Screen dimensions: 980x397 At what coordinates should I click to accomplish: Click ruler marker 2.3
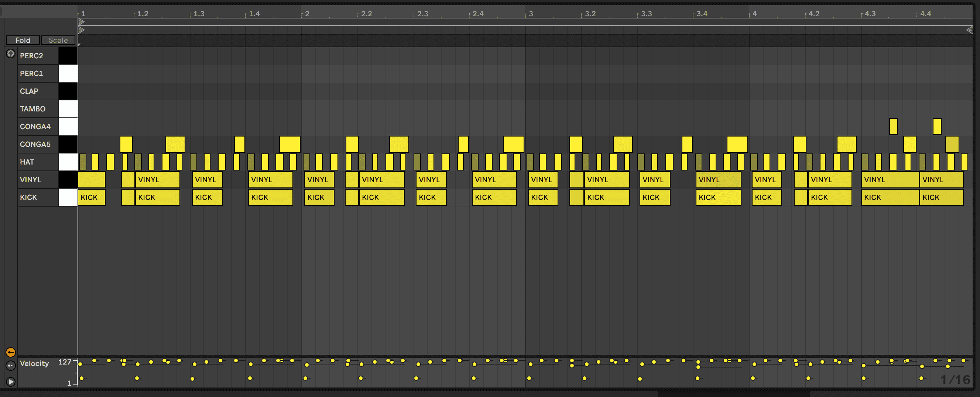[422, 14]
